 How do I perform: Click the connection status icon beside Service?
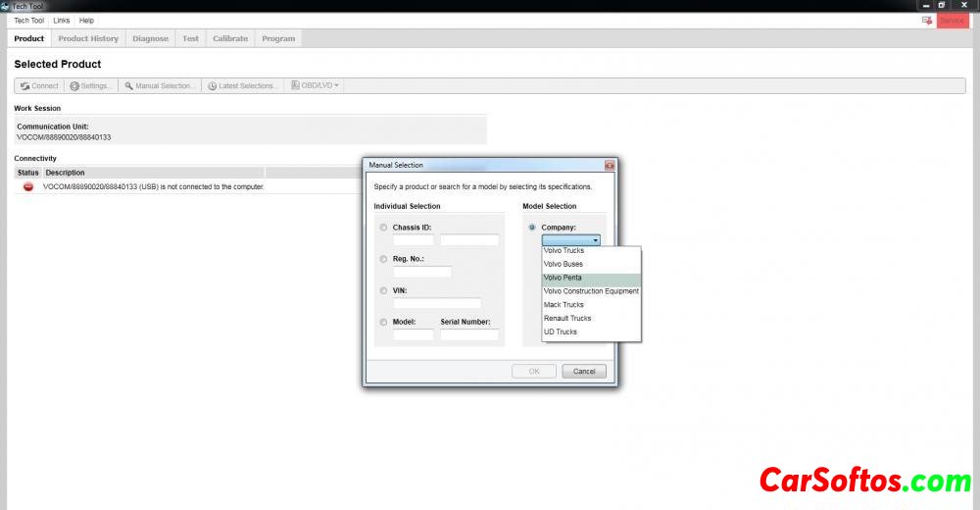tap(926, 20)
